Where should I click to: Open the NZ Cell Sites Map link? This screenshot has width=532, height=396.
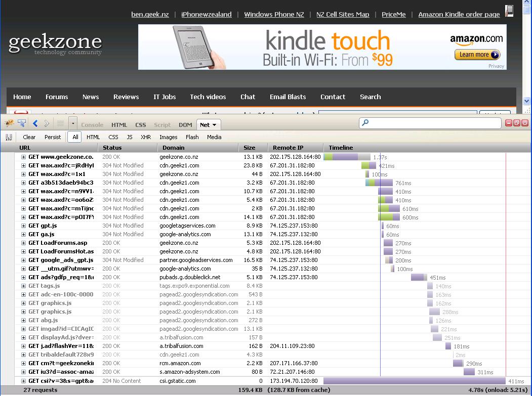[343, 14]
